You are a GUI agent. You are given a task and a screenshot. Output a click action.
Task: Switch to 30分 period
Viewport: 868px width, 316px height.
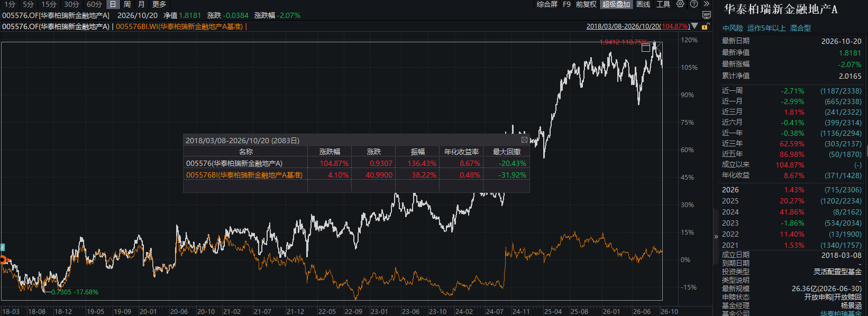pyautogui.click(x=71, y=4)
